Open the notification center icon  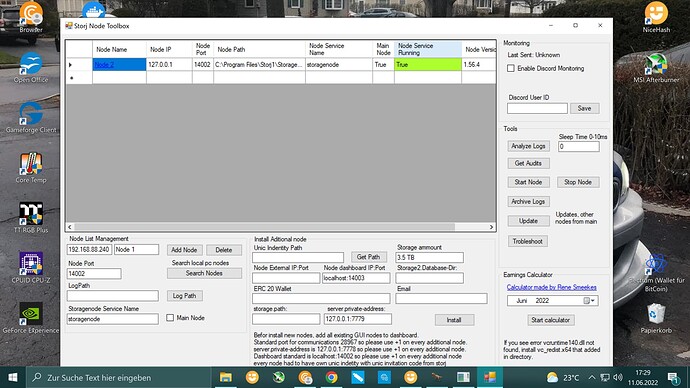coord(673,377)
